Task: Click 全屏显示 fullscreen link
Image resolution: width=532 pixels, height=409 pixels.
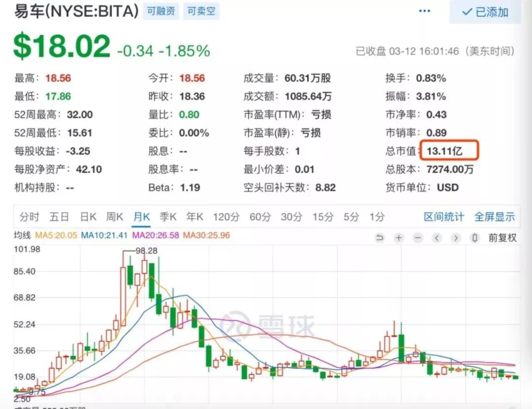Action: click(495, 216)
